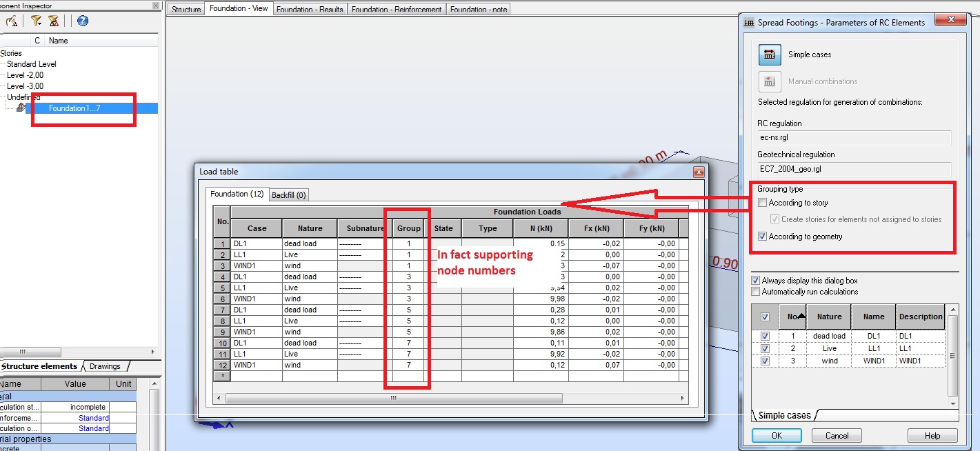Open Help via the blue question mark icon

coord(82,21)
